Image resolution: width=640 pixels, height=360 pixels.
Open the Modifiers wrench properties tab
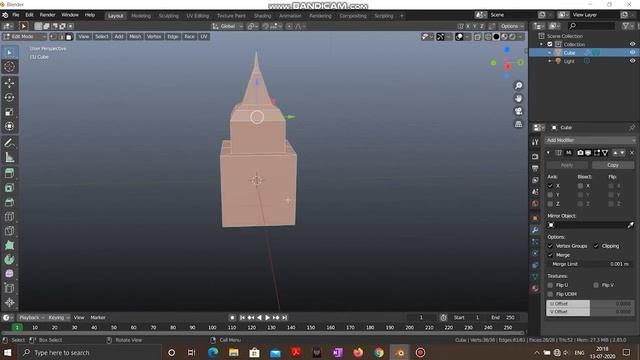(535, 230)
